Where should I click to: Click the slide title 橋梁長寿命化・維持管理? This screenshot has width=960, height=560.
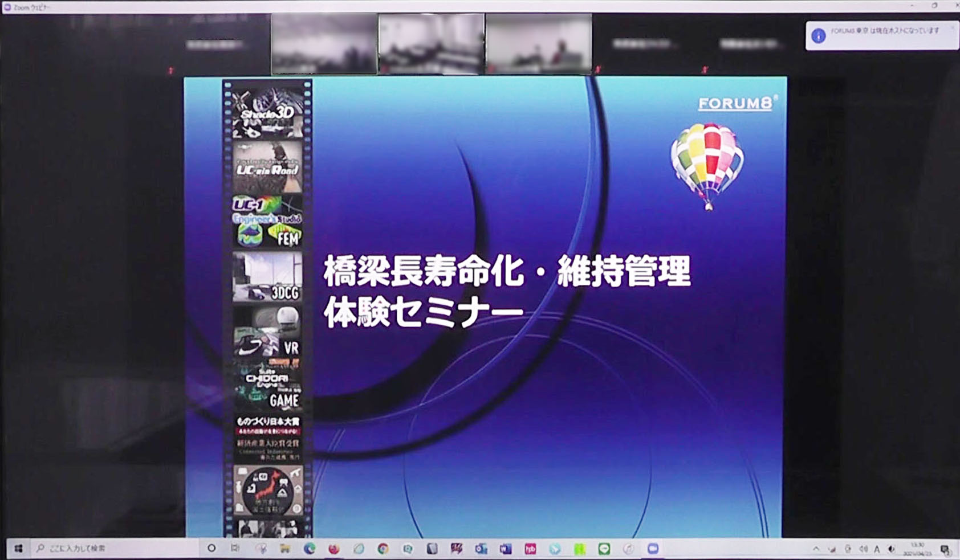point(507,271)
